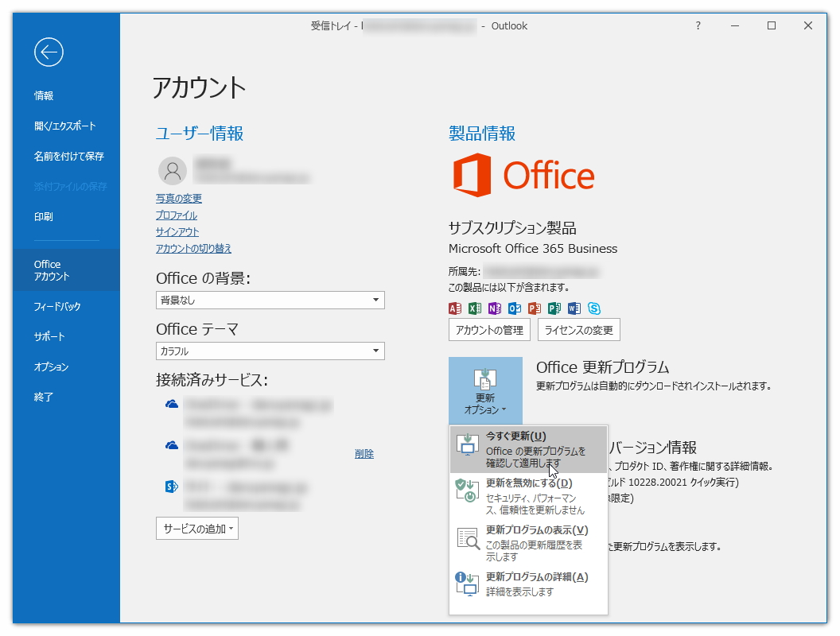
Task: Click the Outlook icon in the product list
Action: point(514,308)
